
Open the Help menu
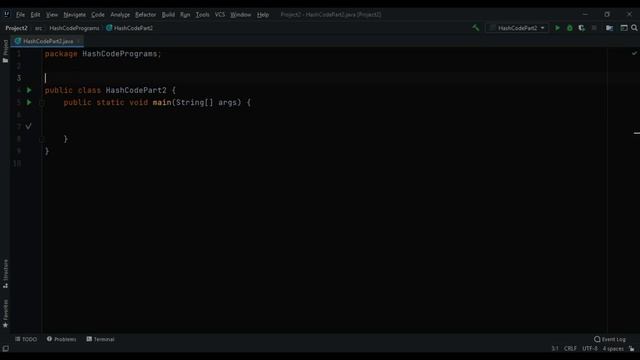point(263,15)
